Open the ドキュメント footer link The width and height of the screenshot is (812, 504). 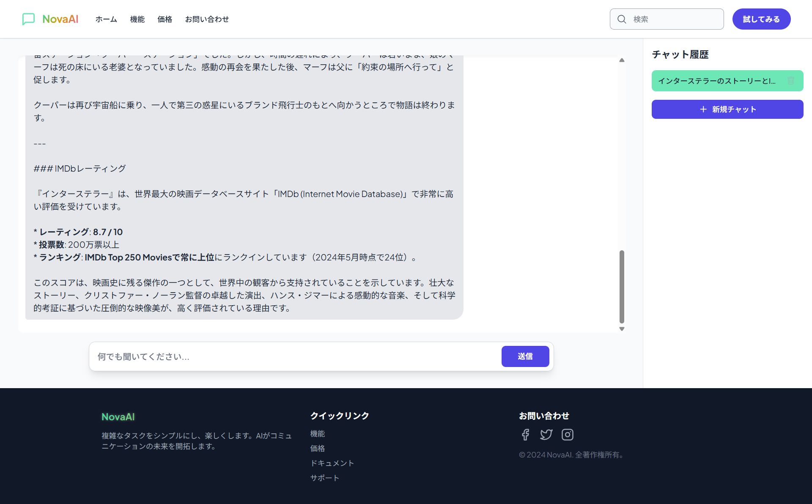pyautogui.click(x=332, y=463)
